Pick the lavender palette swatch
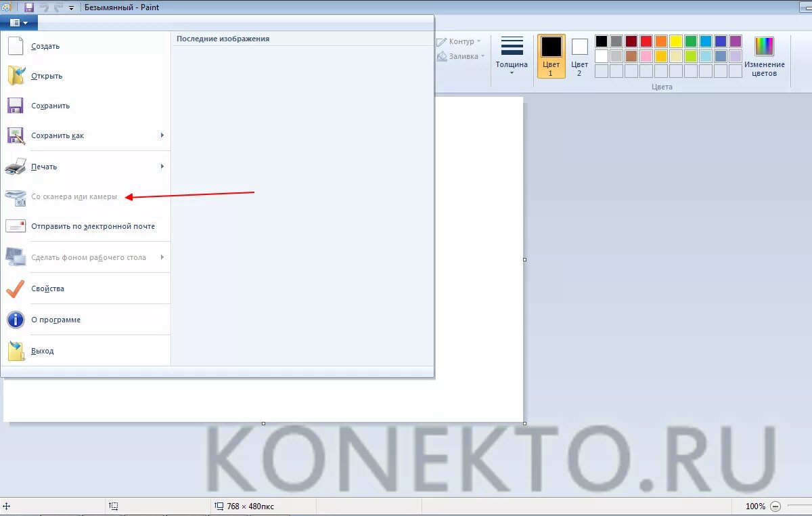812x516 pixels. 736,56
